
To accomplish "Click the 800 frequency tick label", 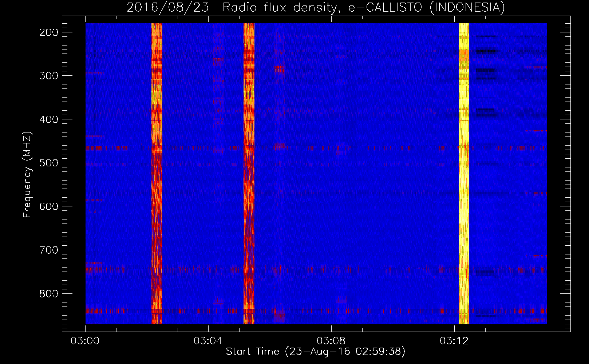I will 49,294.
